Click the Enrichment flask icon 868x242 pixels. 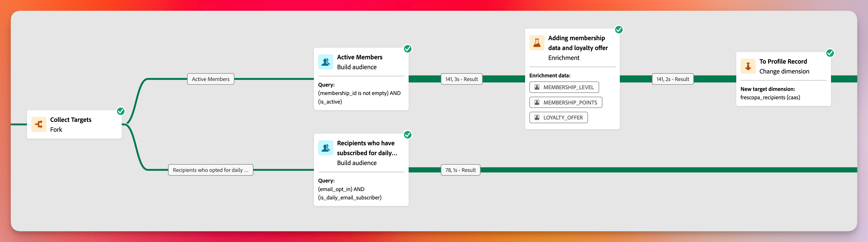point(537,43)
